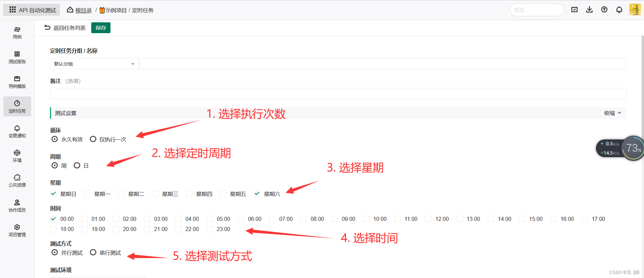Click the 保存 button
This screenshot has width=644, height=278.
point(101,28)
